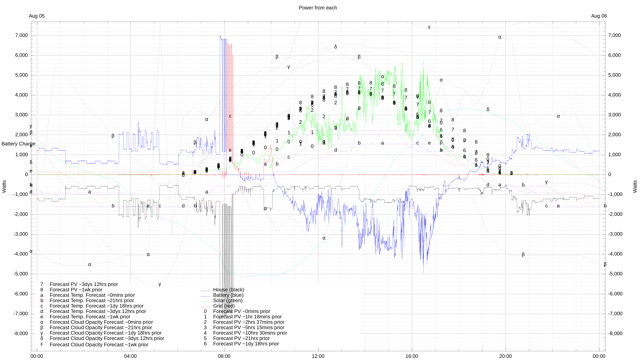
Task: Click legend 'Forecast Cloud Opacity Forecast ~21hrs prior'
Action: pyautogui.click(x=101, y=328)
